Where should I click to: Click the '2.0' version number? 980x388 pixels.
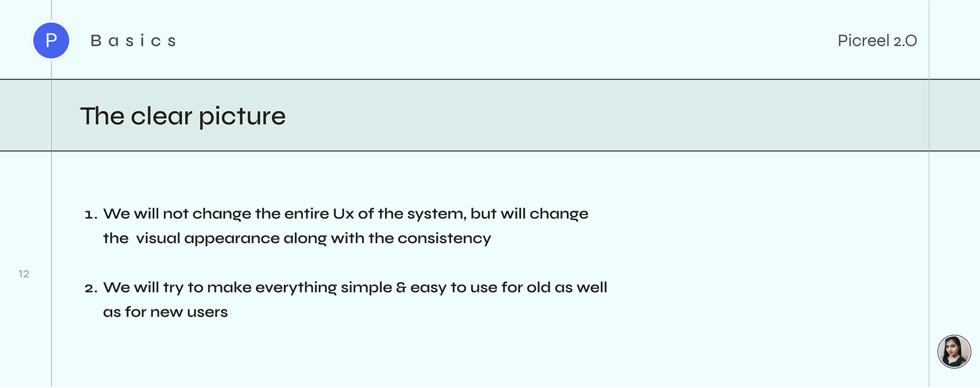(x=905, y=41)
